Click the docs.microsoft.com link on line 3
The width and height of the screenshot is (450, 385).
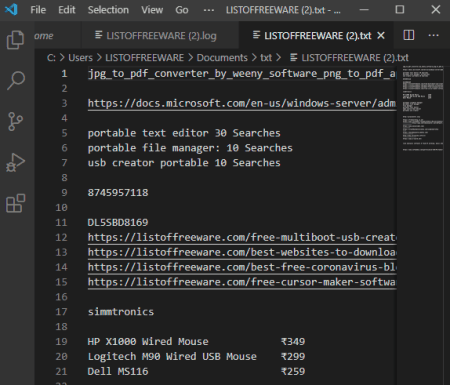tap(242, 103)
